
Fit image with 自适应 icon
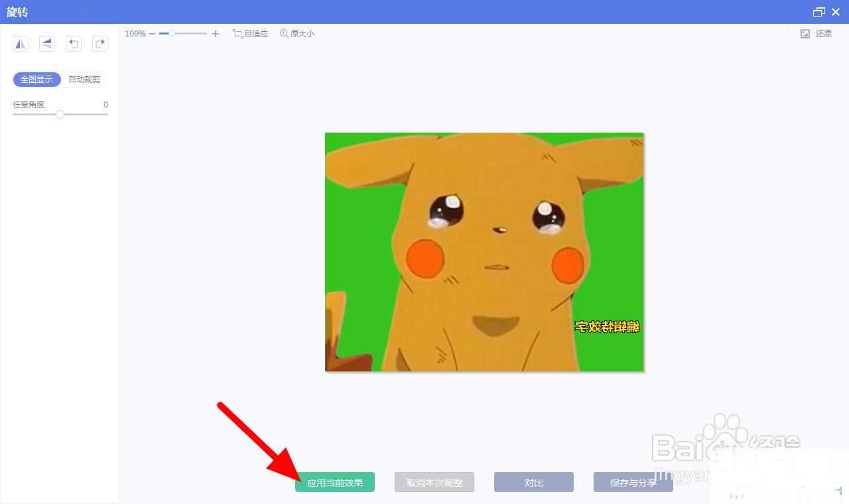pos(250,34)
